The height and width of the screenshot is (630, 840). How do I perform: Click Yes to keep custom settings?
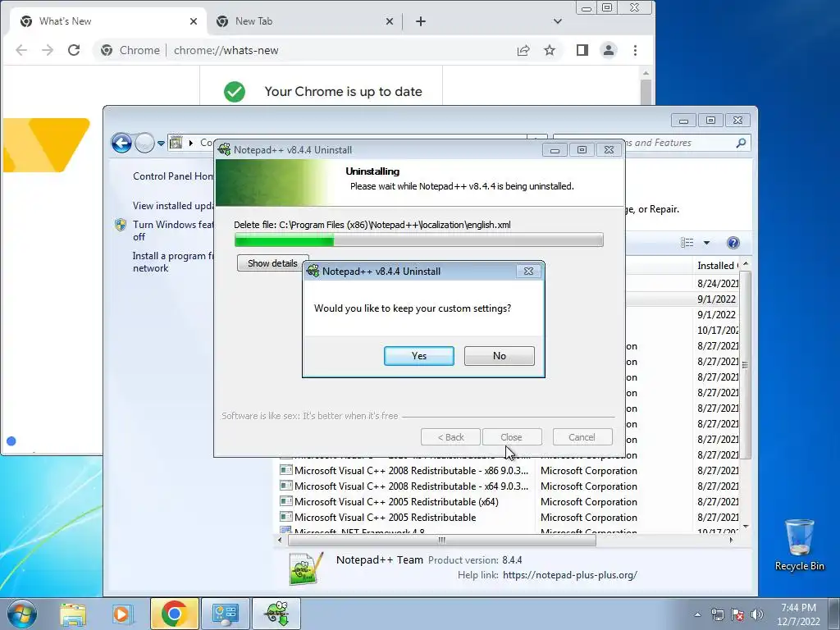(x=419, y=356)
